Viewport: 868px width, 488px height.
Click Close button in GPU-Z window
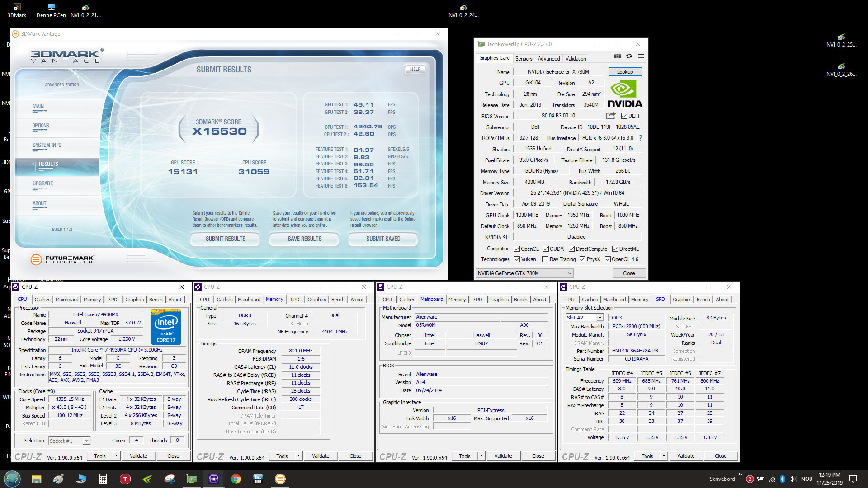[x=629, y=273]
